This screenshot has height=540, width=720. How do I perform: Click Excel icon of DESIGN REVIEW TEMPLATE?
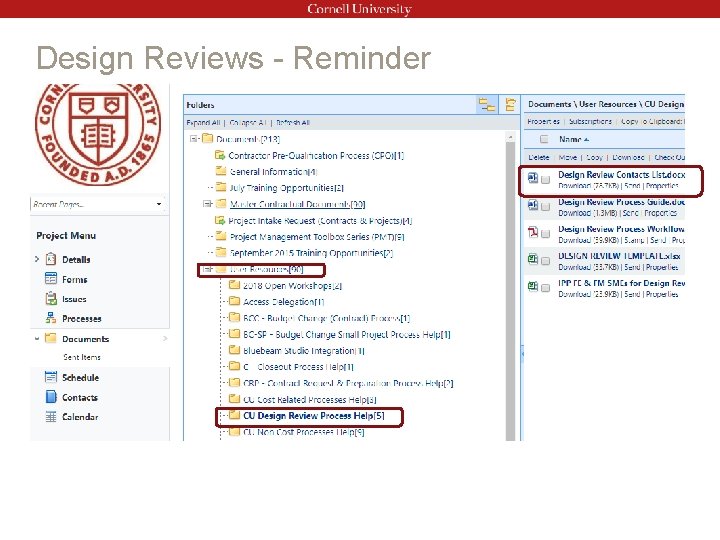click(x=533, y=259)
